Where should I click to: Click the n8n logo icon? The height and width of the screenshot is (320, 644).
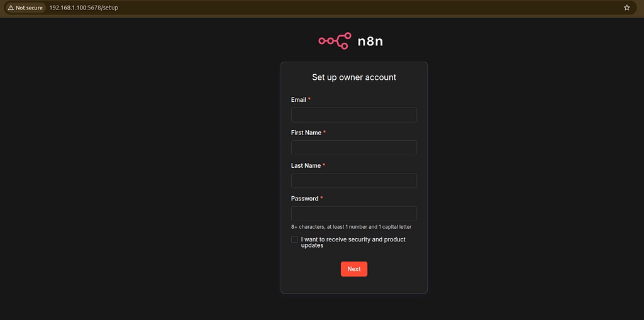[335, 41]
